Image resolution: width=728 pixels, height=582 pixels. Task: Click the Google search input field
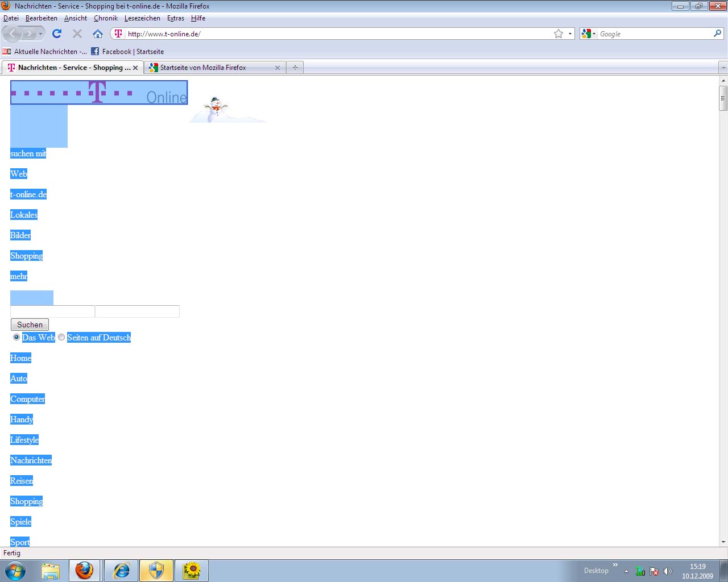(655, 34)
